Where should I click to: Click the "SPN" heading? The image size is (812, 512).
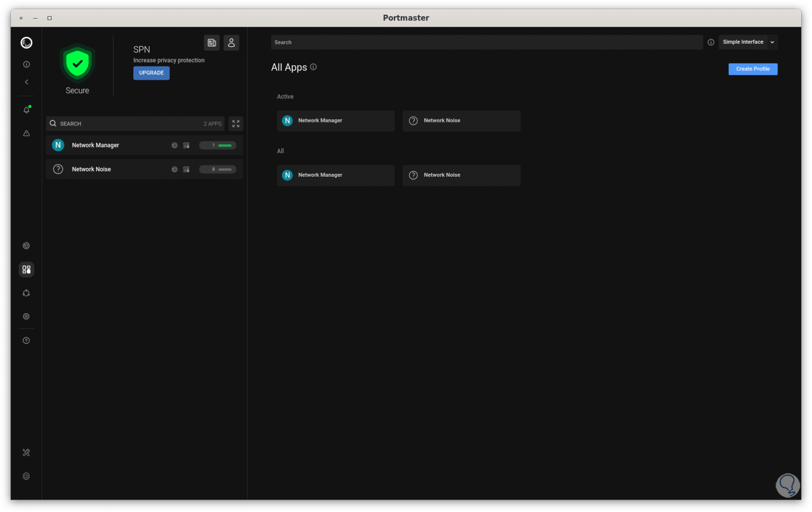[142, 49]
